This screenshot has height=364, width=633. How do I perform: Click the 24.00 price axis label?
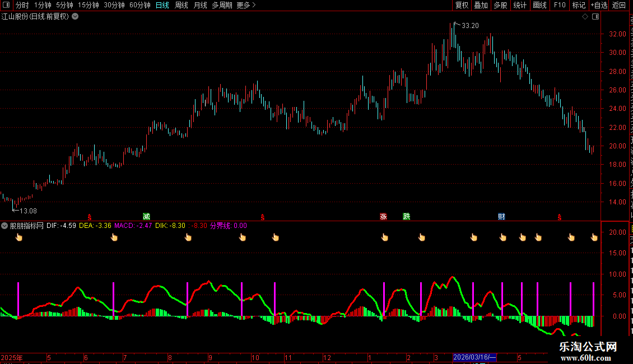point(618,109)
